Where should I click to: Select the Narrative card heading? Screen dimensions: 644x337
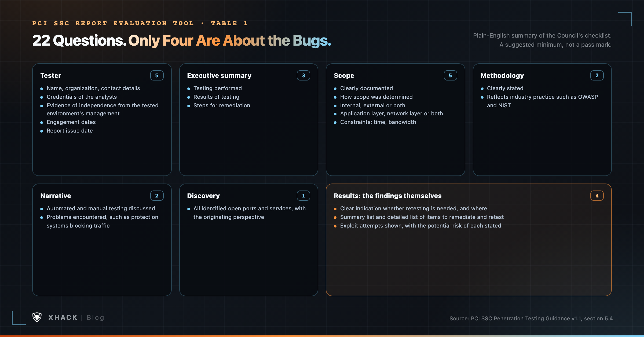[x=56, y=196]
